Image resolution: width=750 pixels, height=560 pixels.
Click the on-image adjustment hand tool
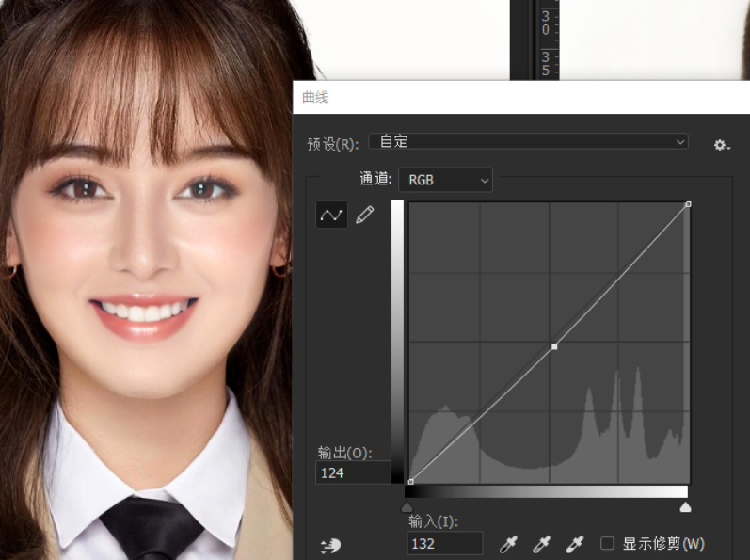point(330,545)
